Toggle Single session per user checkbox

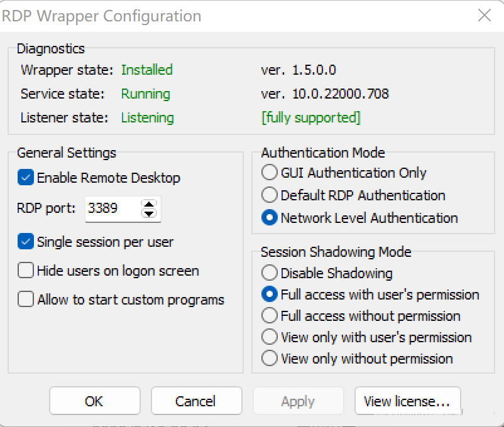(26, 242)
